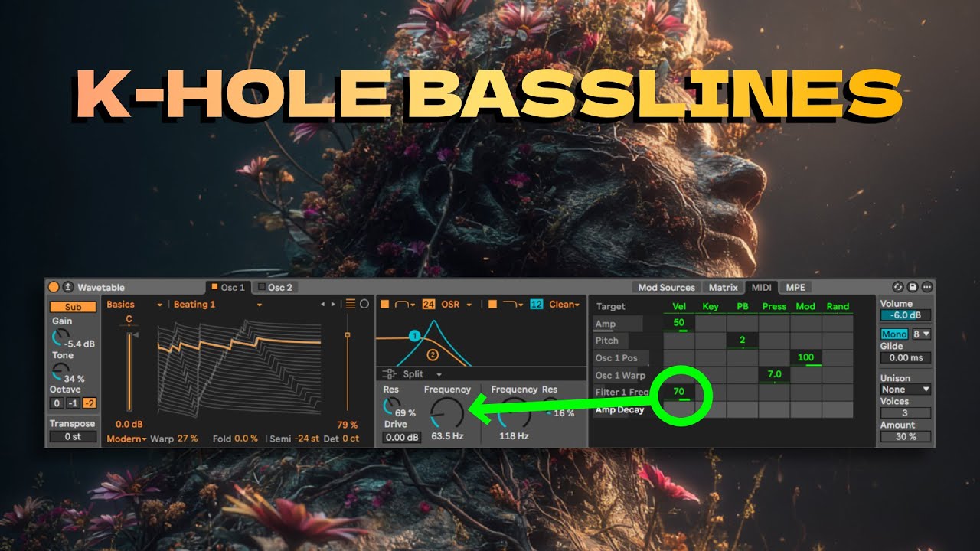Viewport: 980px width, 551px height.
Task: Open the Beating 1 wavetable dropdown
Action: pos(217,305)
